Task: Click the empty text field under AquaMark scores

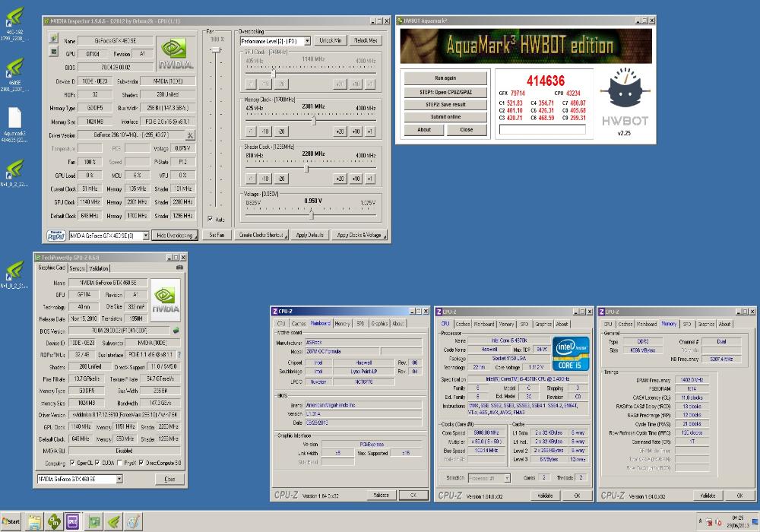Action: (543, 129)
